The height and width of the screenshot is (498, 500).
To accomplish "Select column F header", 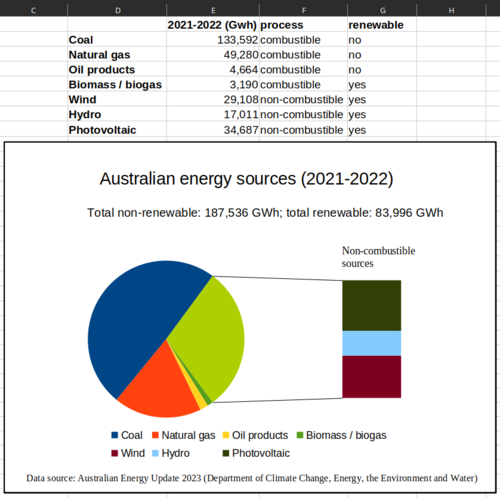I will (x=303, y=10).
